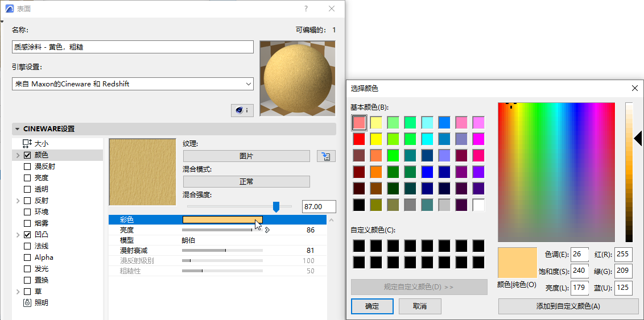Enable the 漫反射 checkbox

coord(27,167)
